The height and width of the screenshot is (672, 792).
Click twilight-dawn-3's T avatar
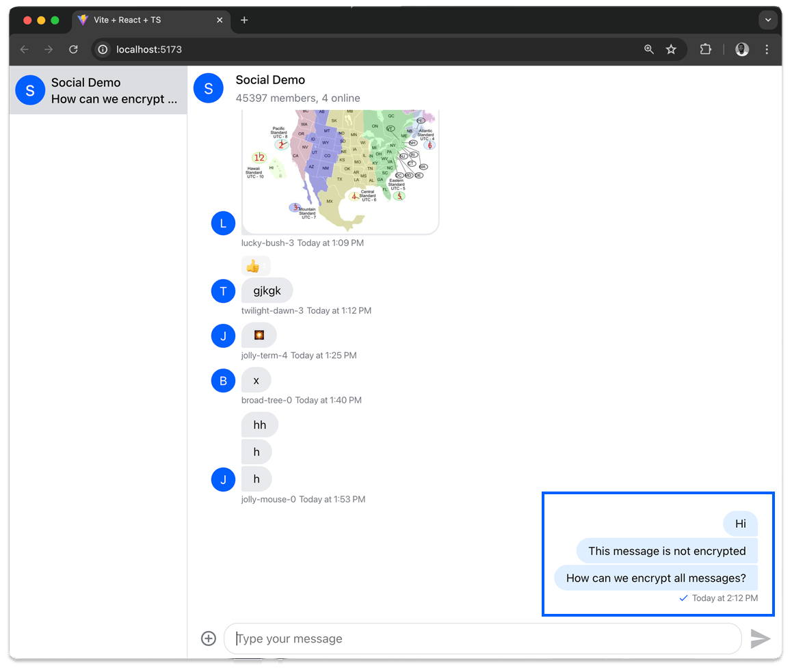pyautogui.click(x=223, y=291)
